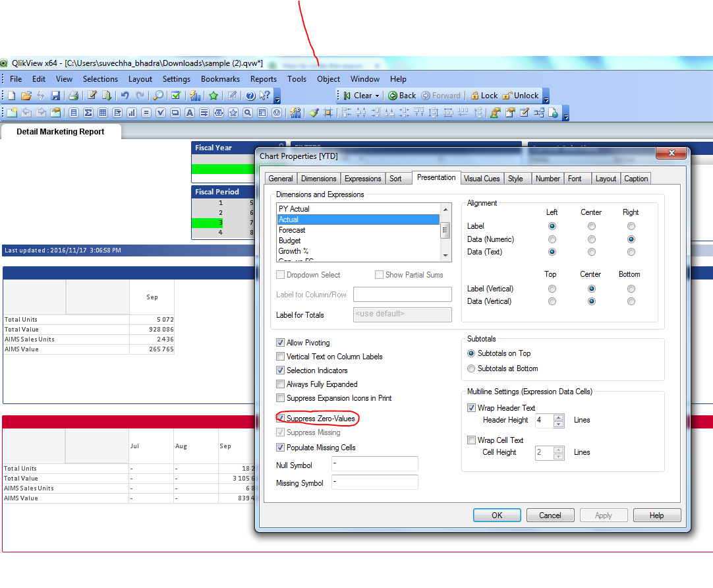Click the Null Symbol input field
713x588 pixels.
click(374, 464)
